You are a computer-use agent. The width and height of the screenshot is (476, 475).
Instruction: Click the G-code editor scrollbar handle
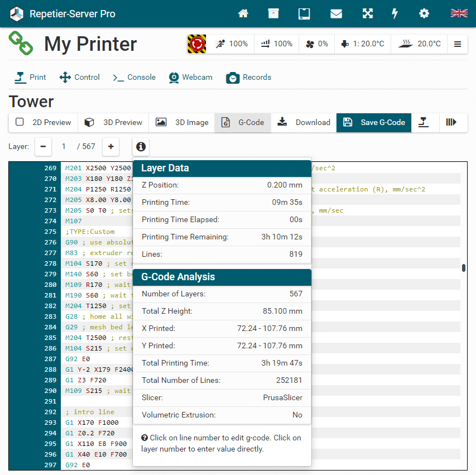point(464,268)
